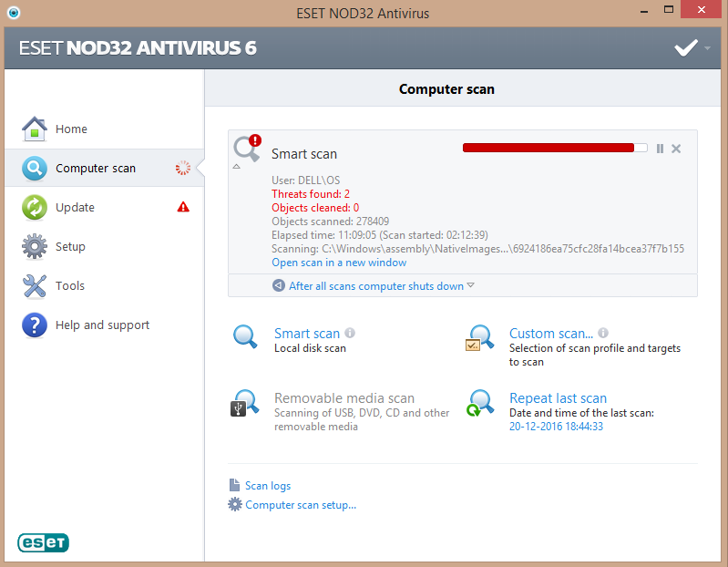Click the Setup gear icon

coord(35,246)
